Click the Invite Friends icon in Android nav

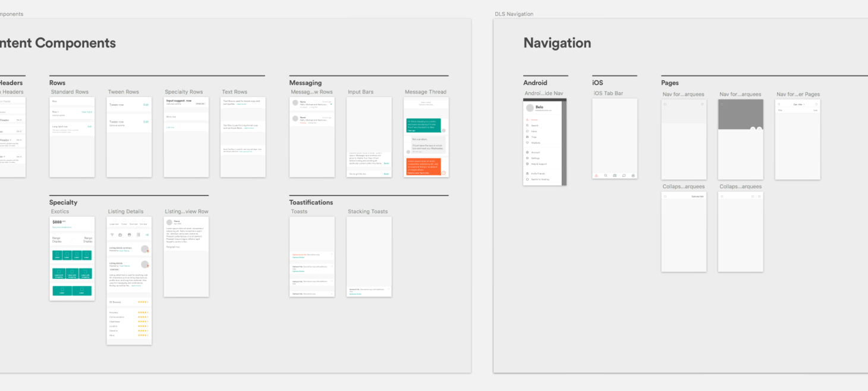[x=527, y=173]
